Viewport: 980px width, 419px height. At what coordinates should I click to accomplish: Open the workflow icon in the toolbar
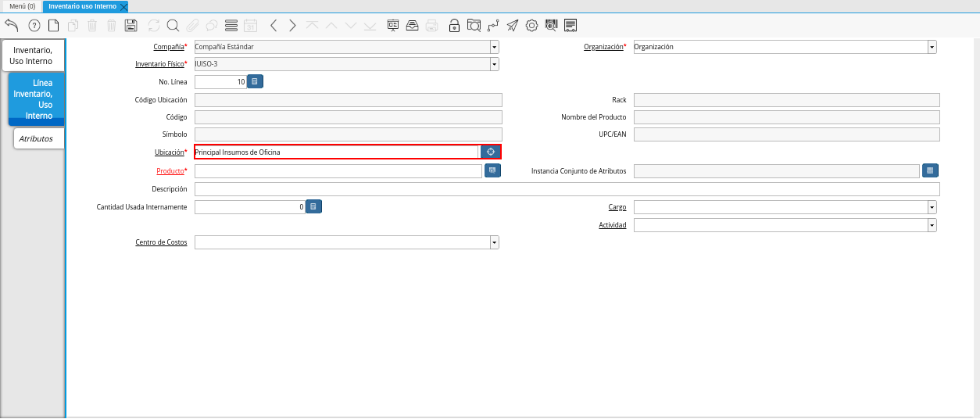(492, 25)
